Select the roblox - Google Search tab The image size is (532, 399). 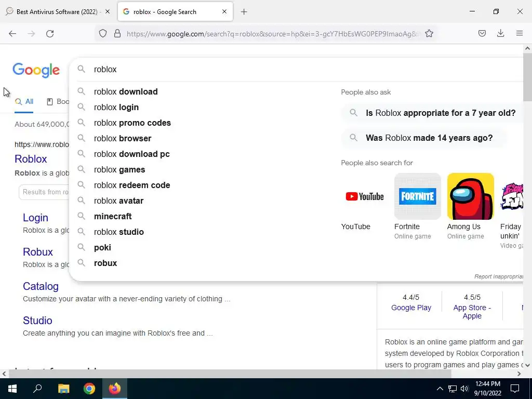click(176, 11)
